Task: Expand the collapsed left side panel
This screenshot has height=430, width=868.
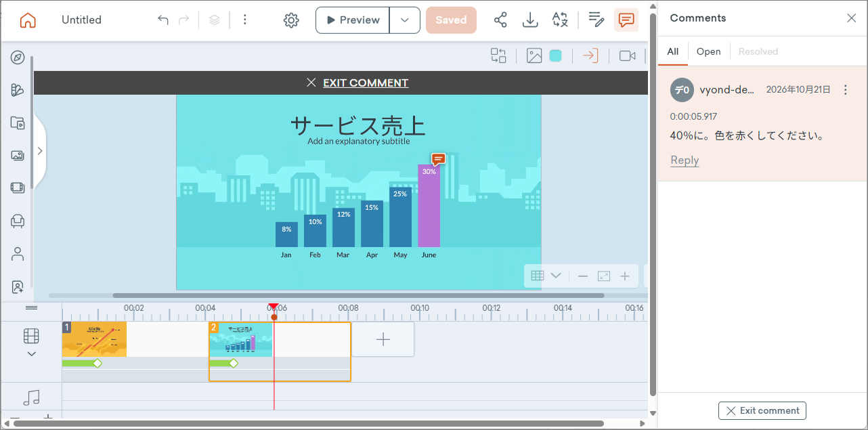Action: pos(40,151)
